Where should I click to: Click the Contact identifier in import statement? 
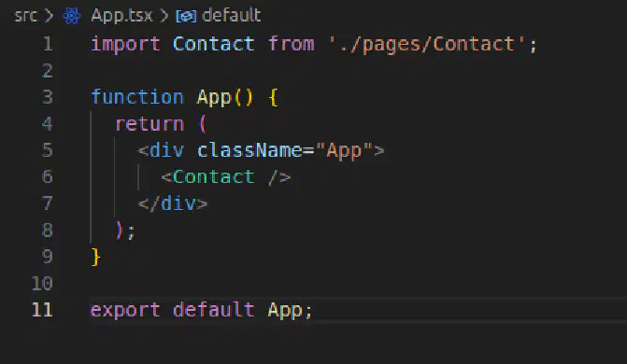pyautogui.click(x=214, y=44)
